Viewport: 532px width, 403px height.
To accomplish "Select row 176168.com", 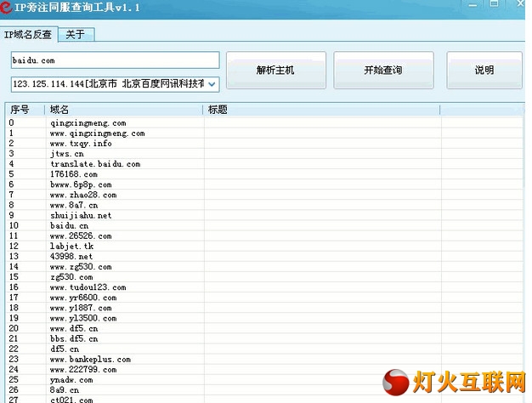I will click(264, 174).
